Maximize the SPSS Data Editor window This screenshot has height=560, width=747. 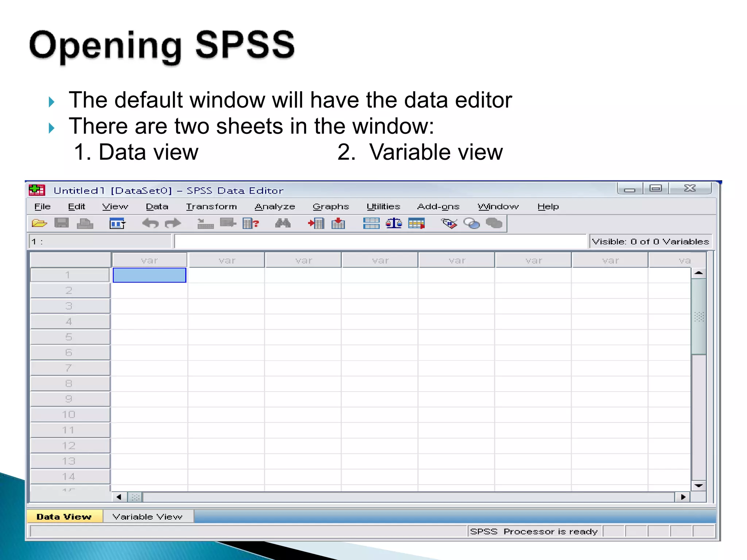click(655, 188)
